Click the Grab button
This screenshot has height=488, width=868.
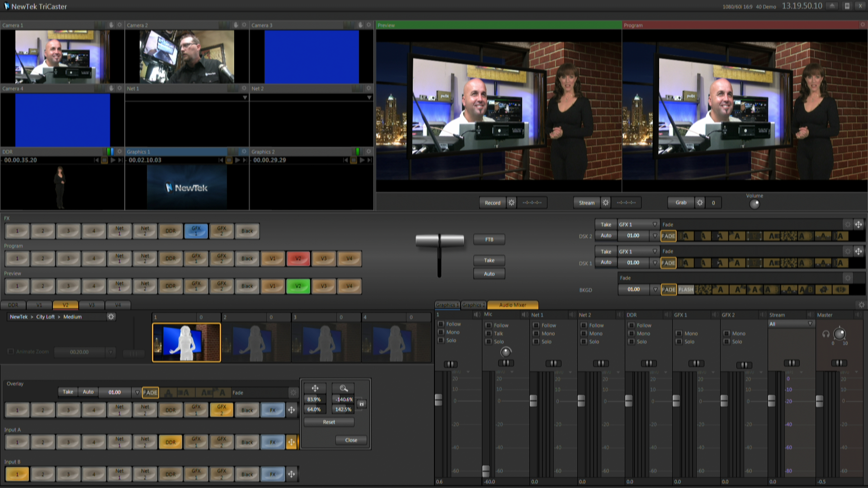click(x=681, y=203)
